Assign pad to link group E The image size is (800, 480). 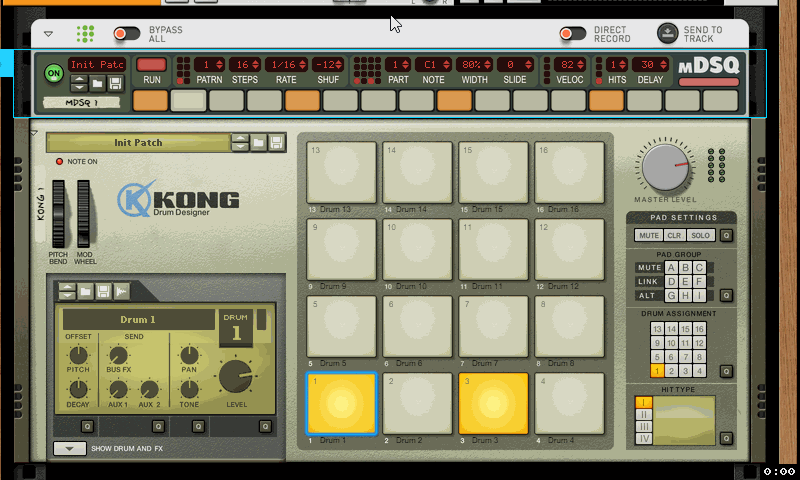tap(685, 281)
